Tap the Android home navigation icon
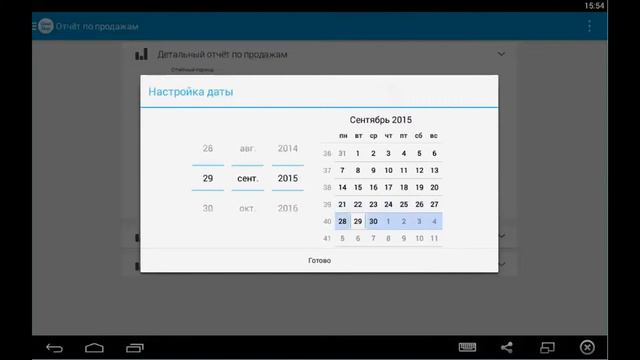640x360 pixels. pos(94,348)
